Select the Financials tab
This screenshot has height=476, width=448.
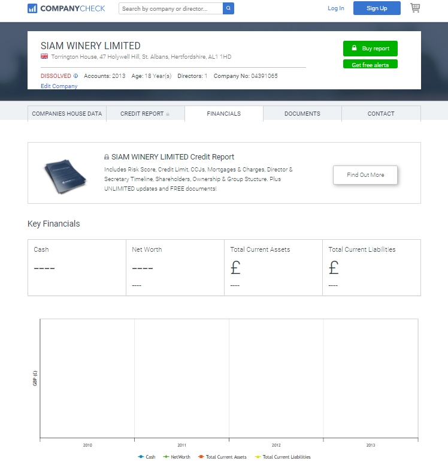224,113
